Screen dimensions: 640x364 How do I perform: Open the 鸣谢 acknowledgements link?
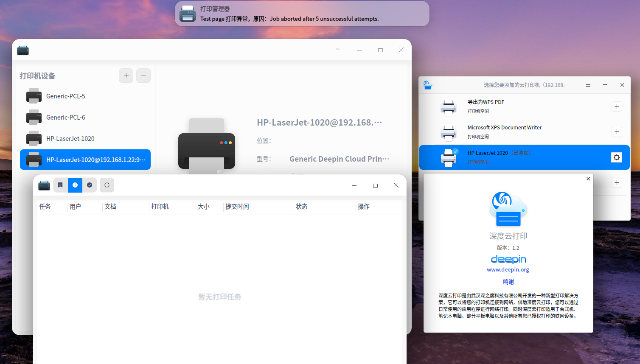coord(508,282)
